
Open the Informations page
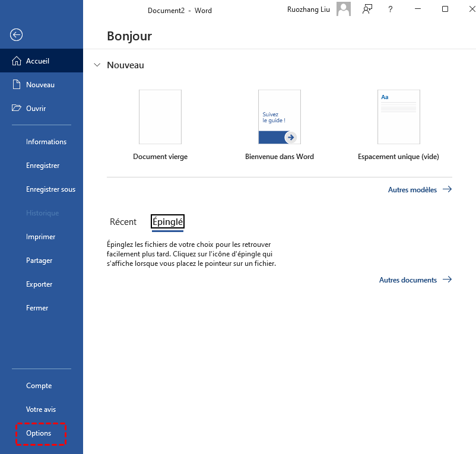pyautogui.click(x=42, y=141)
